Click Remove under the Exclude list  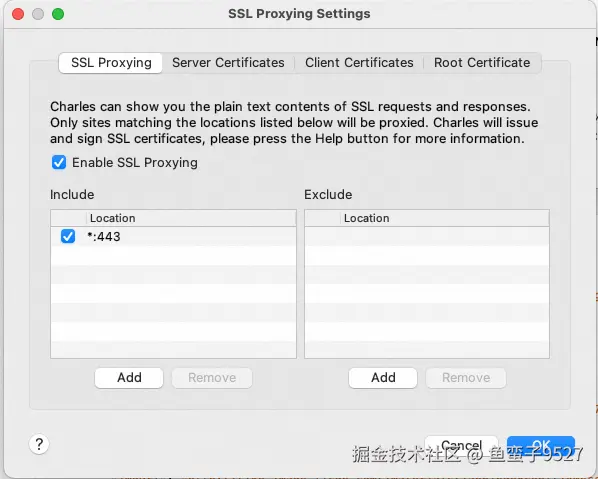[466, 378]
